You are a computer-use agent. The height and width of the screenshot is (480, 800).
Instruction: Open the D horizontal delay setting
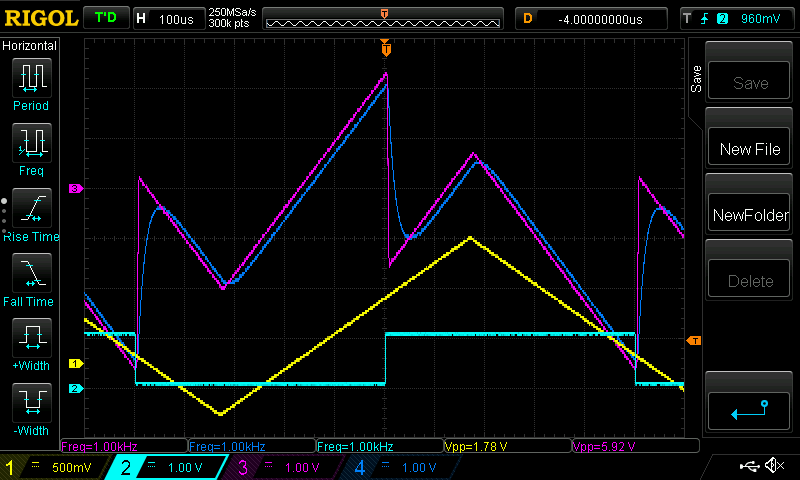pos(590,19)
